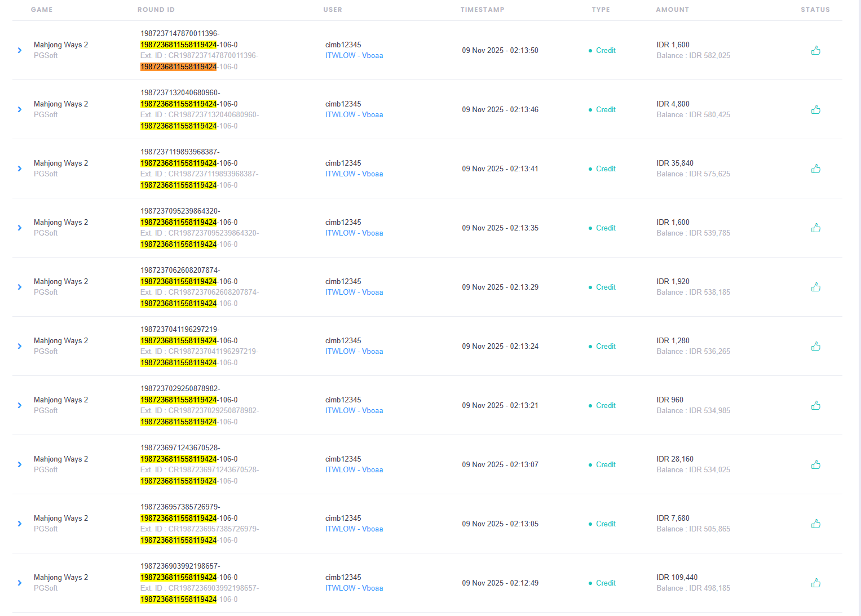The height and width of the screenshot is (616, 861).
Task: Click round ID 1987237119893968387-
Action: [180, 152]
